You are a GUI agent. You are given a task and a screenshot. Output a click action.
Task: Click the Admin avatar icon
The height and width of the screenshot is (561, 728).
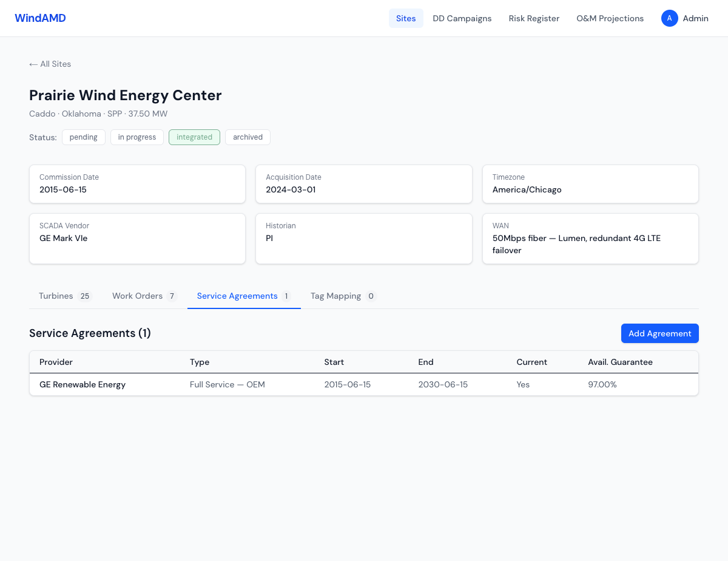[669, 18]
